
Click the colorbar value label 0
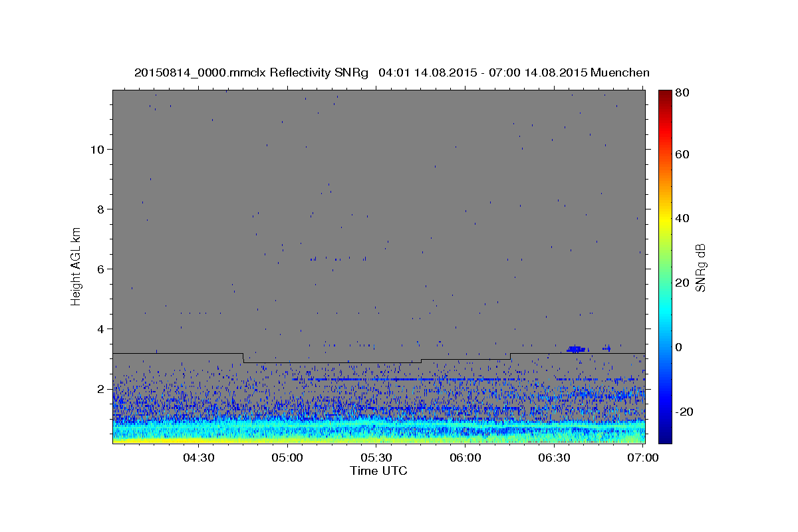coord(678,347)
